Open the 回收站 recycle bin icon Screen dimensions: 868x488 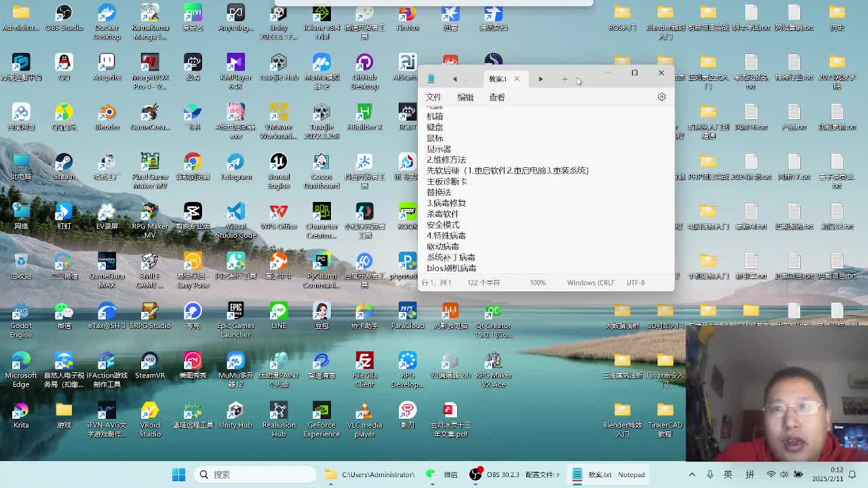point(21,266)
